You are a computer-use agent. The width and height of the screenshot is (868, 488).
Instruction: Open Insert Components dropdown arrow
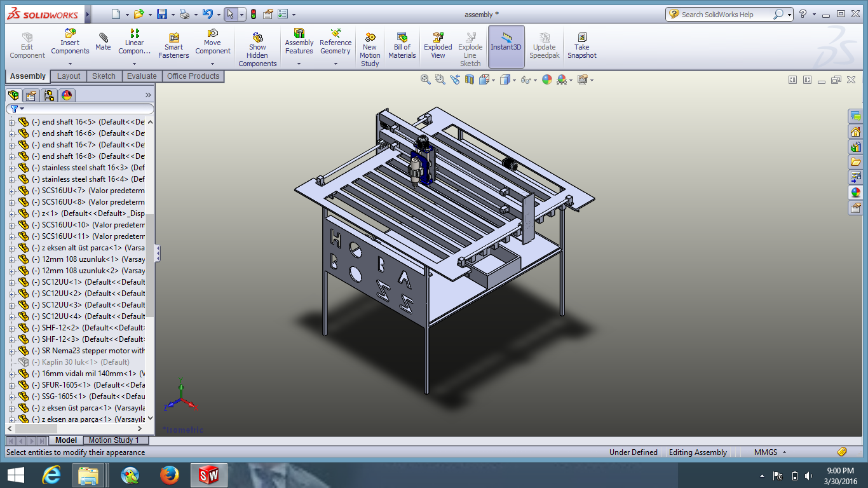click(70, 64)
